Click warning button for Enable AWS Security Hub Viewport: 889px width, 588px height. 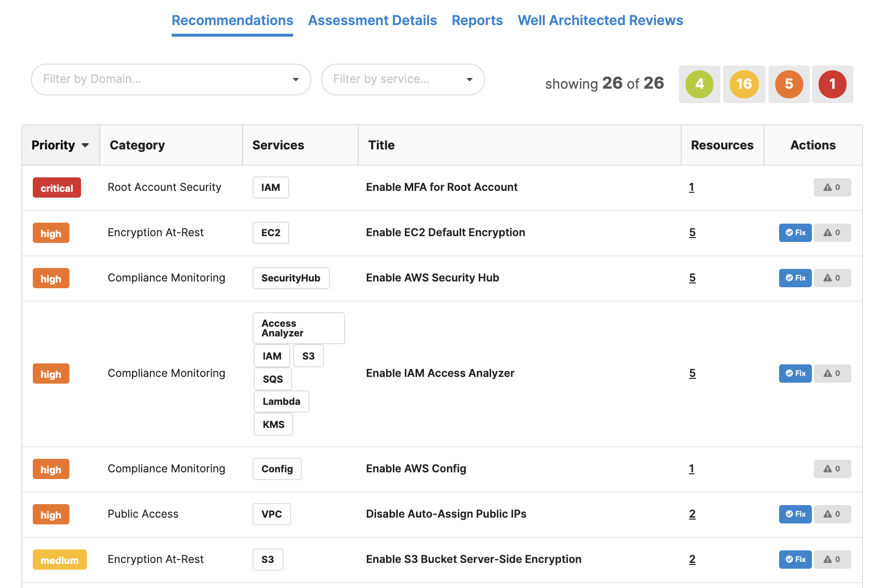(832, 278)
